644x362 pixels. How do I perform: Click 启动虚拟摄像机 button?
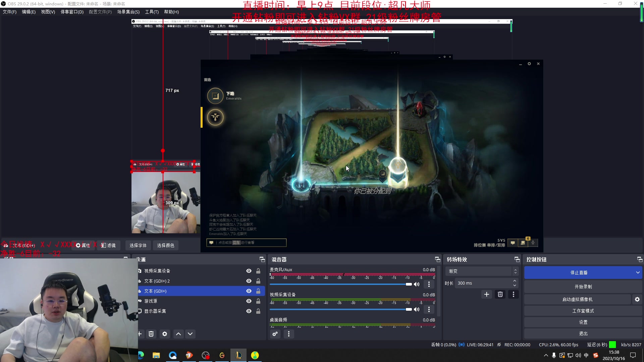[x=578, y=299]
